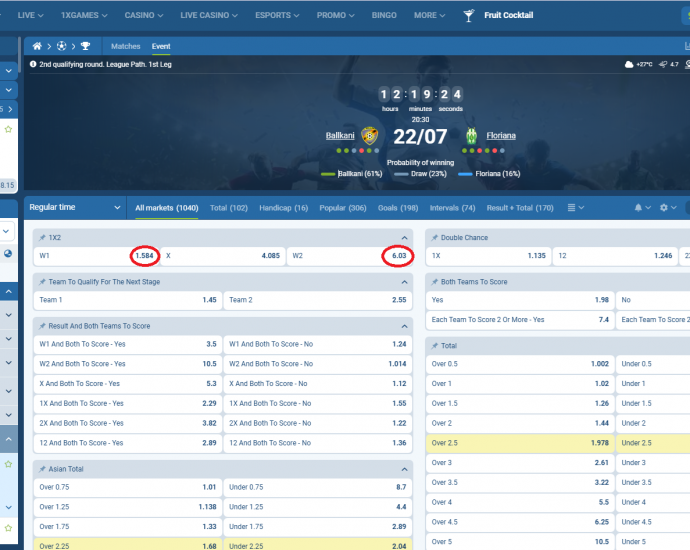The height and width of the screenshot is (550, 690).
Task: Pin the Team To Qualify market
Action: 42,282
